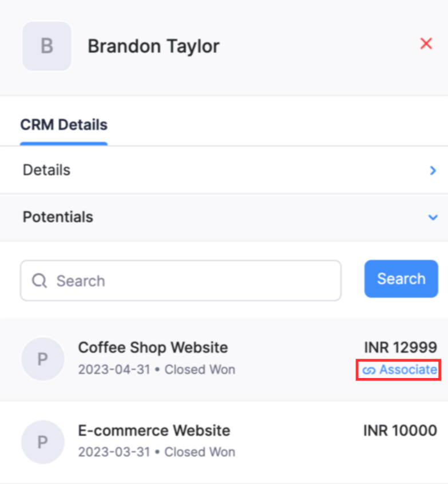Image resolution: width=448 pixels, height=484 pixels.
Task: Click Brandon Taylor's avatar with initial B
Action: point(46,46)
